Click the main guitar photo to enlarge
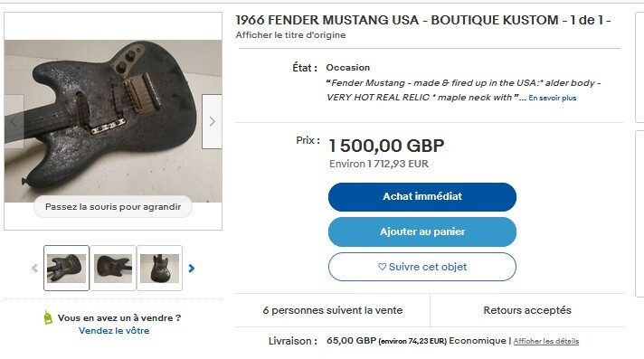The width and height of the screenshot is (644, 359). pyautogui.click(x=113, y=121)
